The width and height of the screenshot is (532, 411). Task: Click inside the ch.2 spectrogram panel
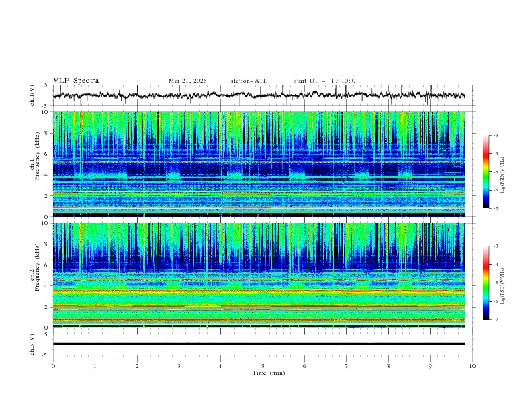click(259, 275)
